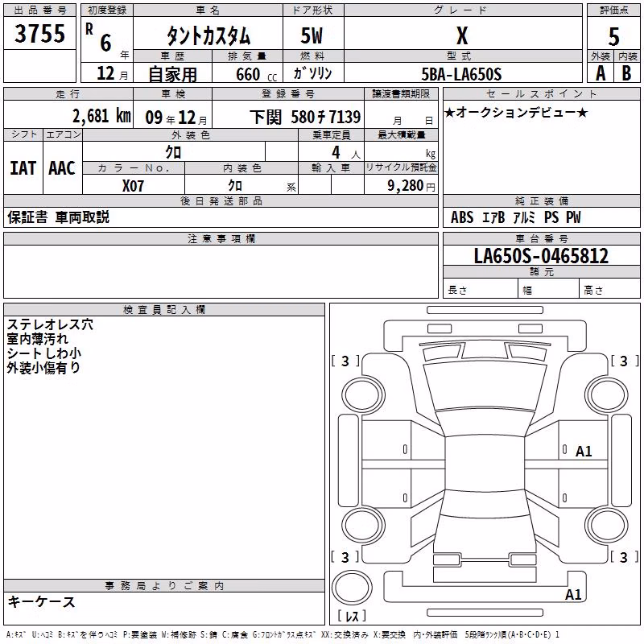Click the evaluation score 5

pos(613,37)
